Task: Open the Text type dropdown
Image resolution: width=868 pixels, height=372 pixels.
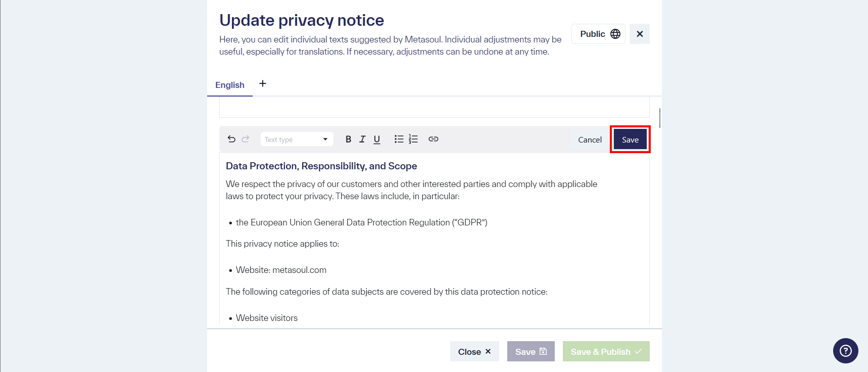Action: (297, 139)
